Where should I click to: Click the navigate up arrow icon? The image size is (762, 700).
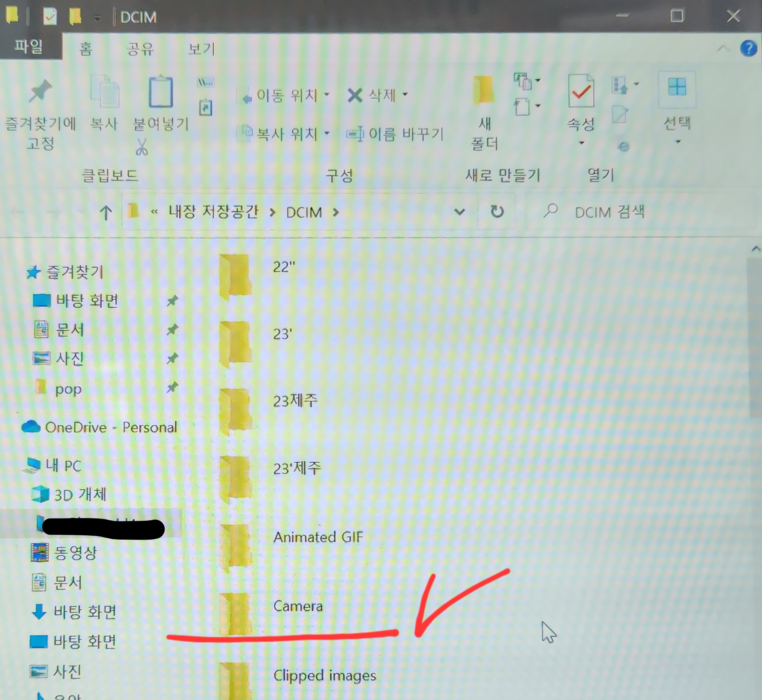click(106, 212)
